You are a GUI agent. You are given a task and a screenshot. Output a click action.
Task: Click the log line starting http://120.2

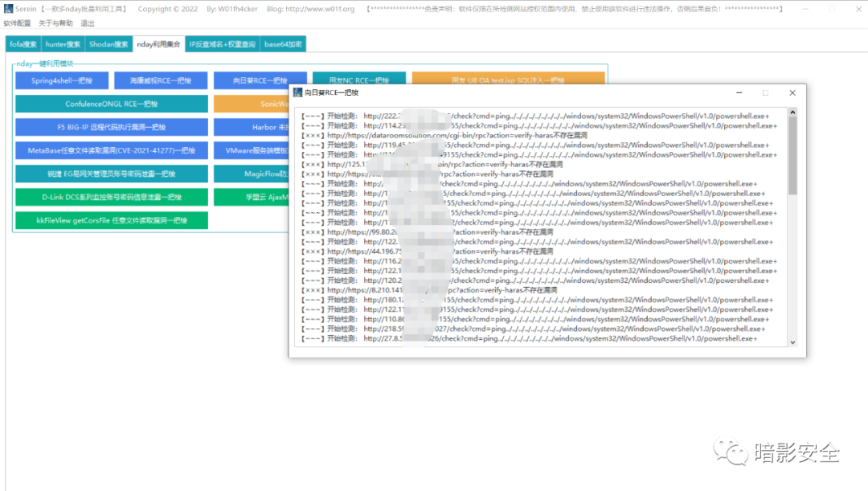(x=534, y=280)
